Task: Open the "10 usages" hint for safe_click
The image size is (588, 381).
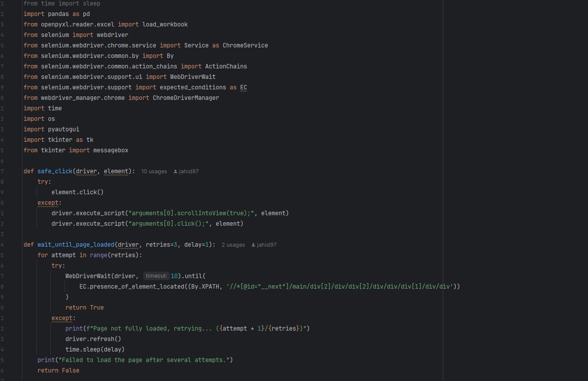Action: (x=154, y=171)
